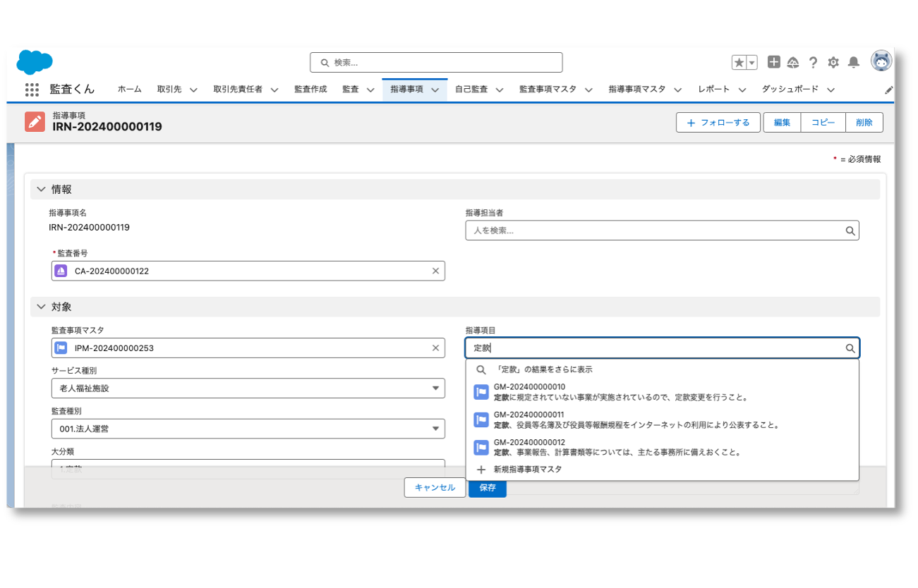The height and width of the screenshot is (588, 918).
Task: Click the フォローする button
Action: [x=718, y=122]
